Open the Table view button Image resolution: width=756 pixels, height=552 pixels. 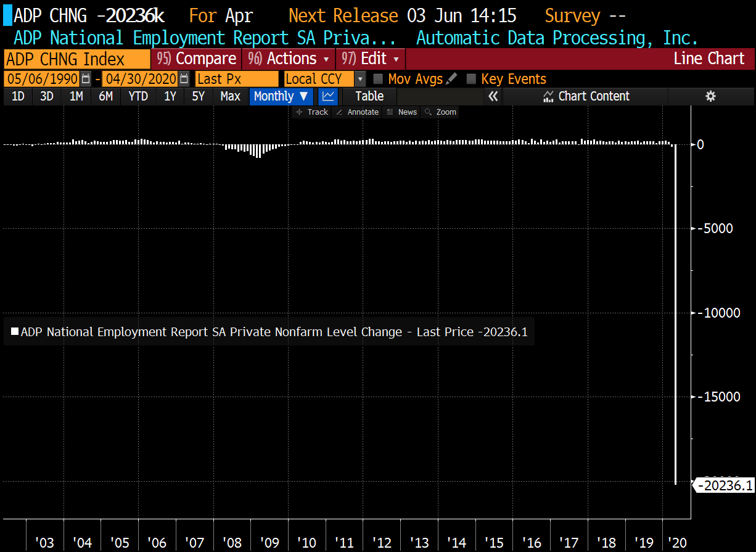coord(369,96)
